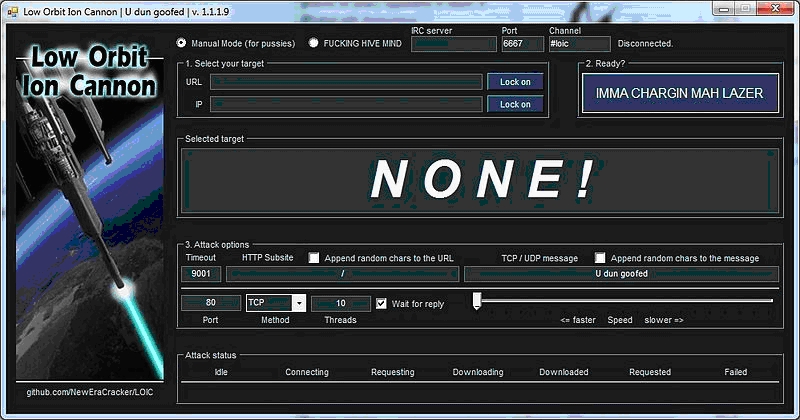The width and height of the screenshot is (800, 420).
Task: Click into the IP target field
Action: [x=346, y=104]
